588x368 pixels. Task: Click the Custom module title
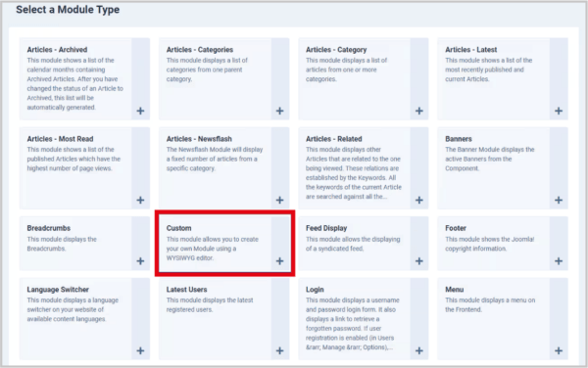(179, 228)
